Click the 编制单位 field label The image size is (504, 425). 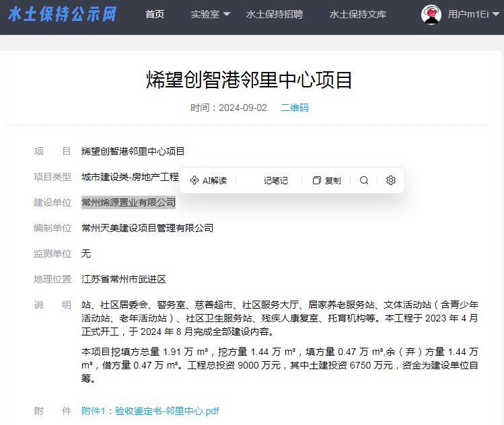point(52,228)
